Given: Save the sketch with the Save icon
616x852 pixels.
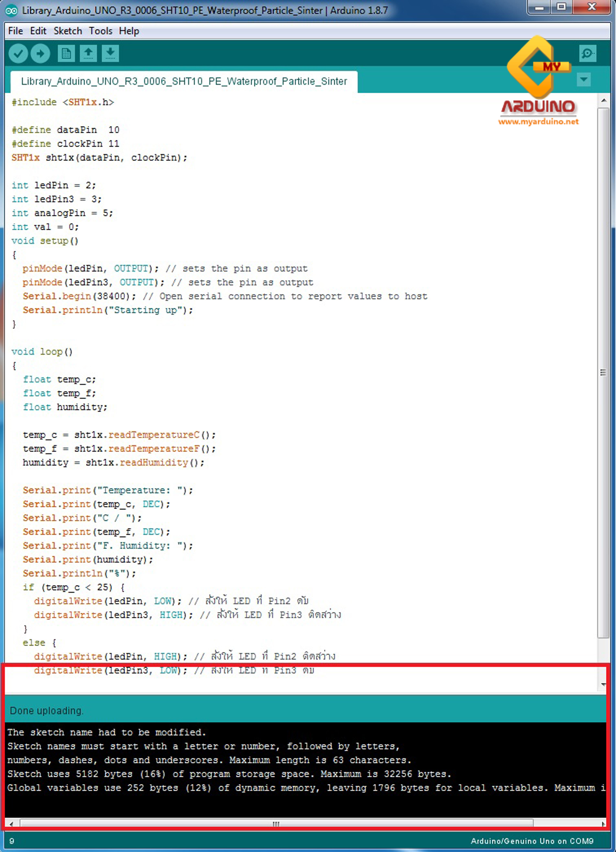Looking at the screenshot, I should 111,53.
